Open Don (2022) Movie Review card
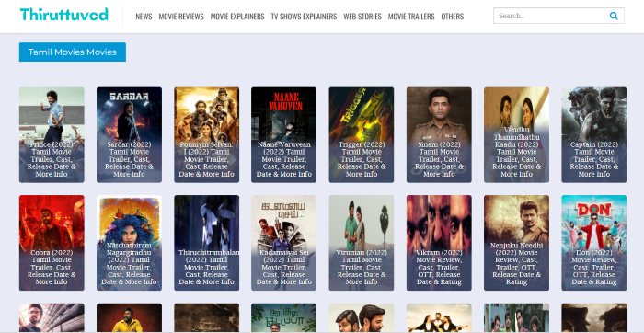Screen dimensions: 644x333 (x=594, y=243)
